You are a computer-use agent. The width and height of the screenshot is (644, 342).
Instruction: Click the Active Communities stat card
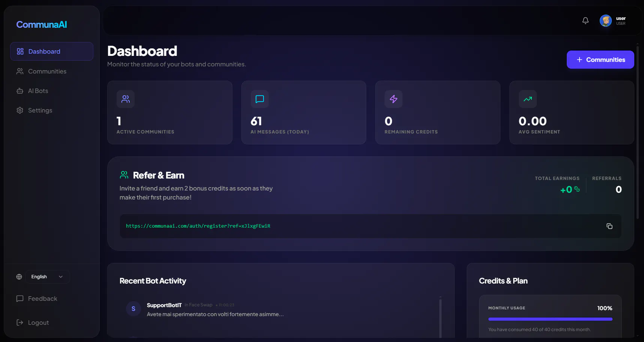pyautogui.click(x=170, y=112)
